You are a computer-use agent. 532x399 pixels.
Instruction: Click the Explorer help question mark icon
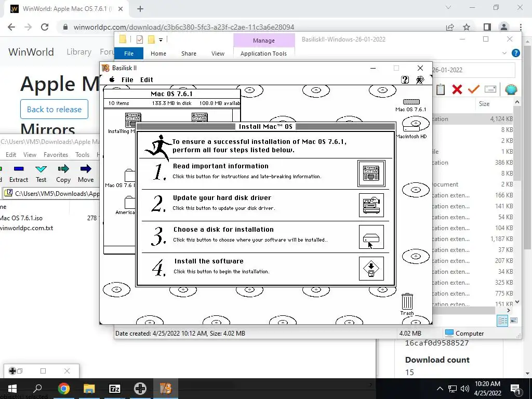pos(516,53)
